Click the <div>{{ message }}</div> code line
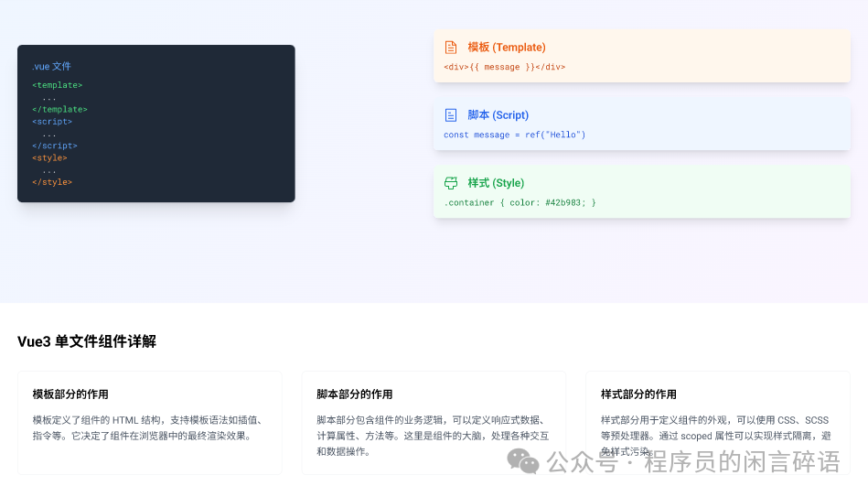Screen dimensions: 868x497 [x=504, y=67]
